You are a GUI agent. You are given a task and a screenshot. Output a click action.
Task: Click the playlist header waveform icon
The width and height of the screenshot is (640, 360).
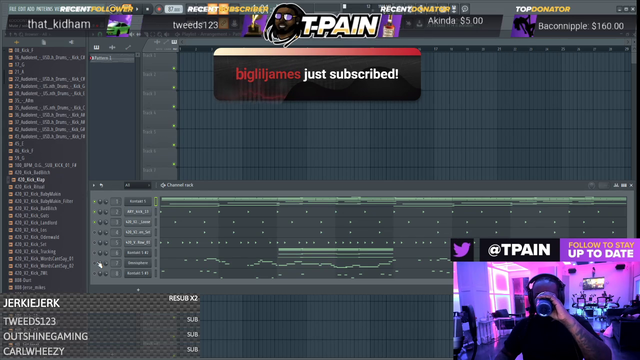coord(158,42)
